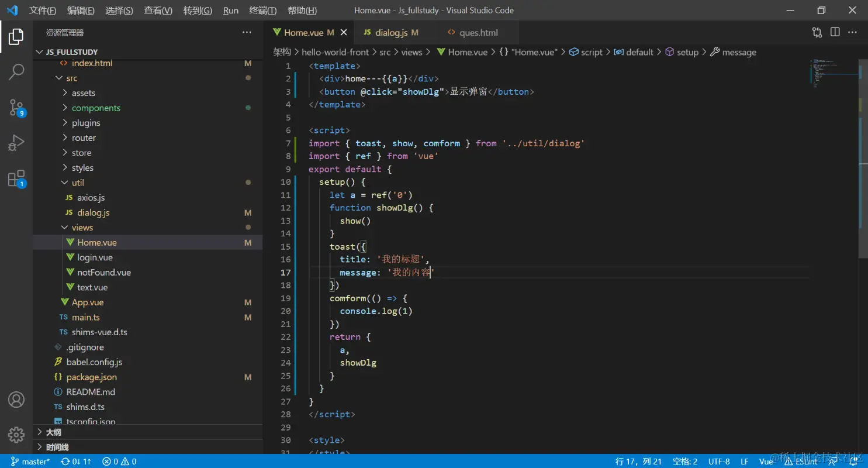
Task: Open the 终端(T) menu
Action: (x=263, y=11)
